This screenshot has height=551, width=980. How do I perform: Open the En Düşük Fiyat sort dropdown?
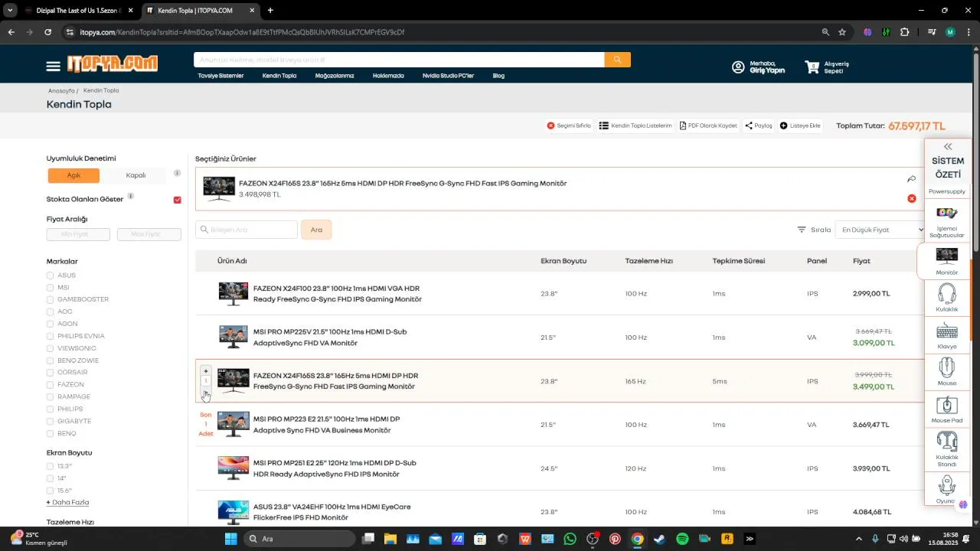click(880, 230)
